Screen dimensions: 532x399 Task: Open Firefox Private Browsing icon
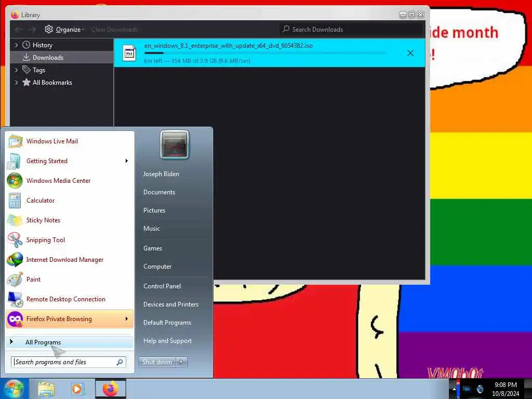coord(15,319)
